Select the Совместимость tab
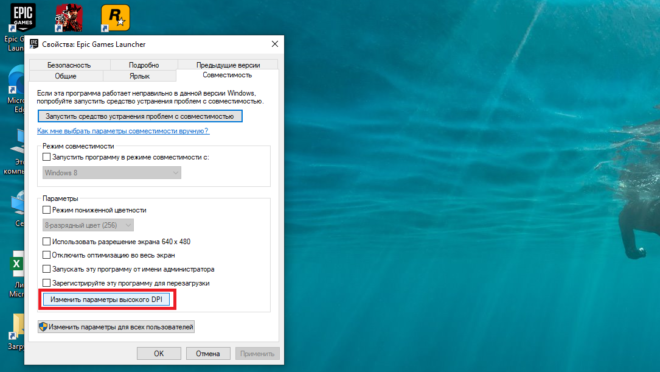 227,75
